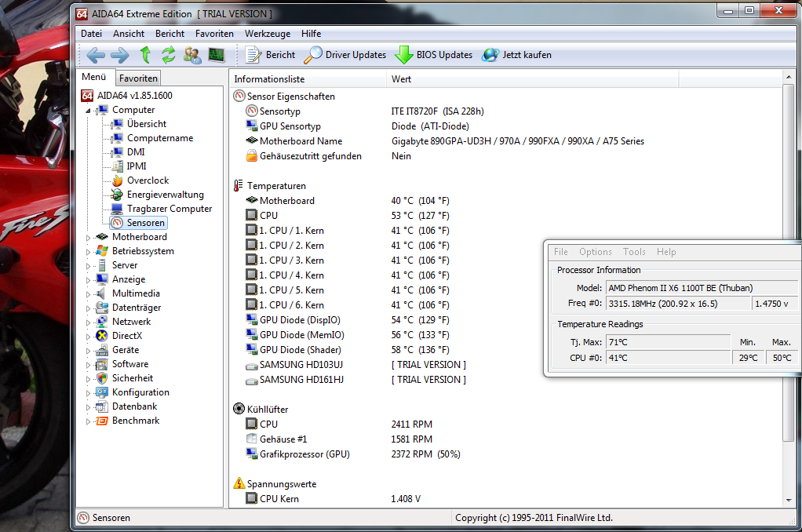Go back with the blue left arrow
This screenshot has height=532, width=802.
click(96, 55)
